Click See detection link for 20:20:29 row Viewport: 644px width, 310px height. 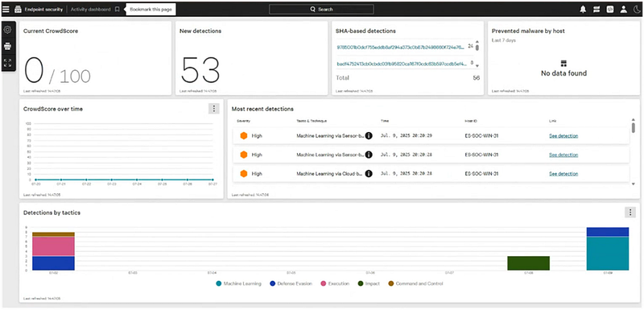point(563,136)
